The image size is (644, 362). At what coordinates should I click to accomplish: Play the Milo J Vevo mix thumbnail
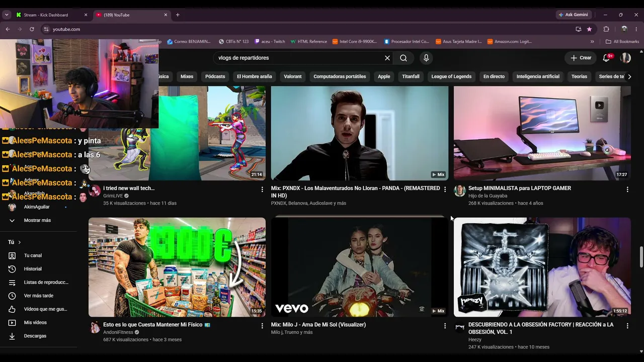(x=360, y=267)
